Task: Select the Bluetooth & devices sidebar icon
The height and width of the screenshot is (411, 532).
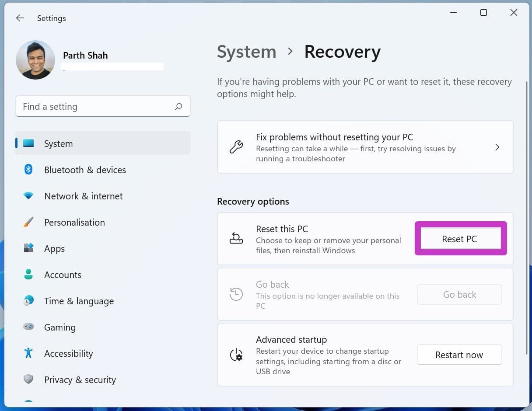Action: (x=28, y=170)
